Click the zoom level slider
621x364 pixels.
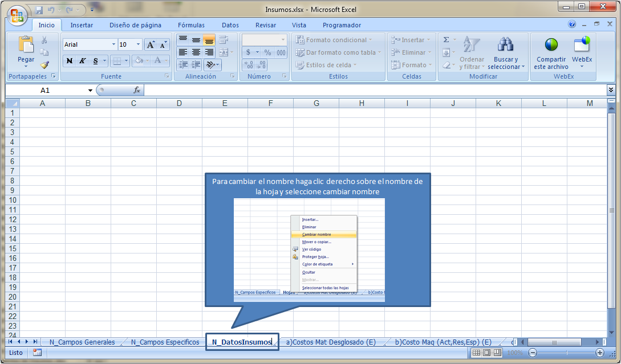[x=566, y=353]
